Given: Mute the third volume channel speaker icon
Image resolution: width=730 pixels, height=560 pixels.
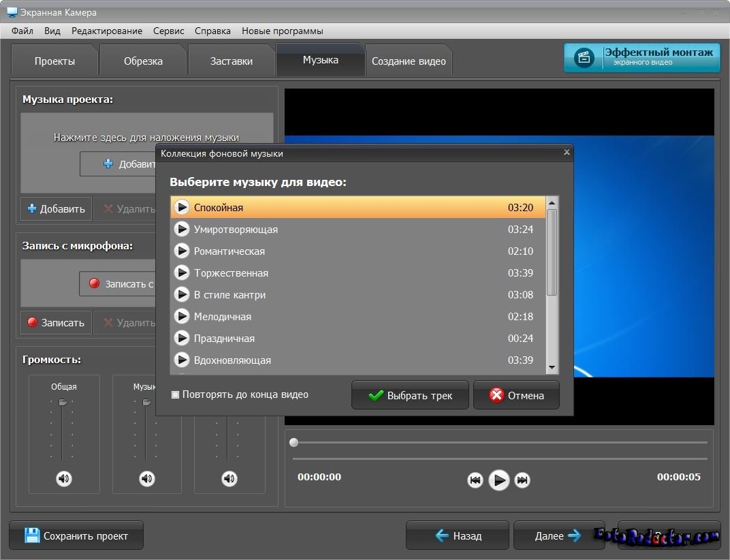Looking at the screenshot, I should click(x=229, y=478).
